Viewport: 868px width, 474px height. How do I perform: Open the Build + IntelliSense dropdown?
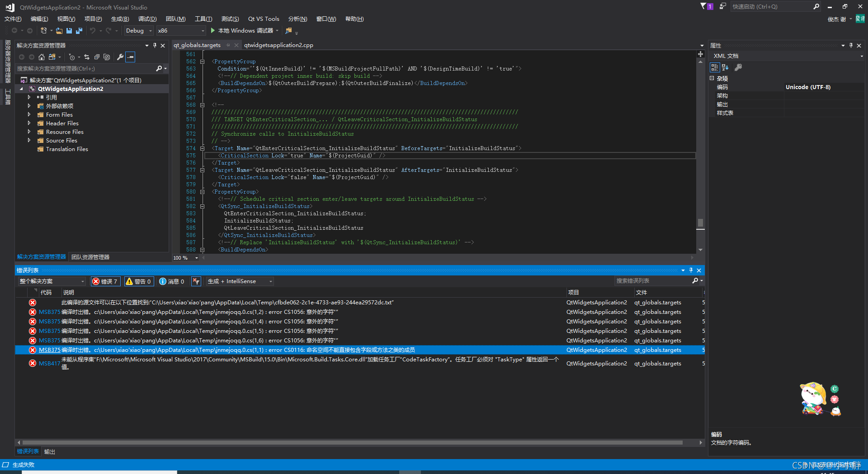pyautogui.click(x=240, y=281)
